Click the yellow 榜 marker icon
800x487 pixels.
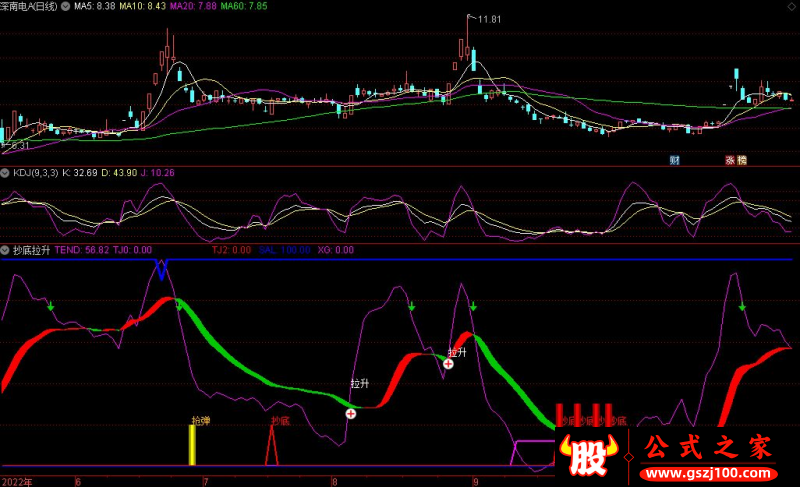[x=742, y=160]
